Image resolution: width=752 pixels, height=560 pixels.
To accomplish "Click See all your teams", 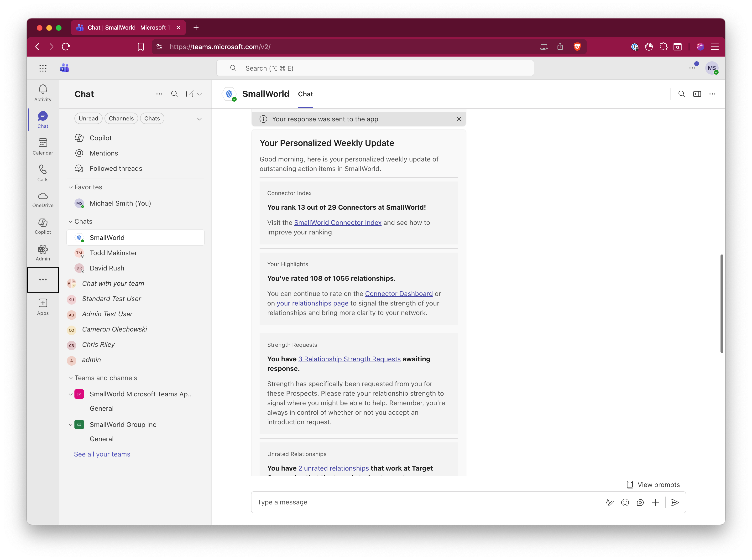I will (102, 454).
